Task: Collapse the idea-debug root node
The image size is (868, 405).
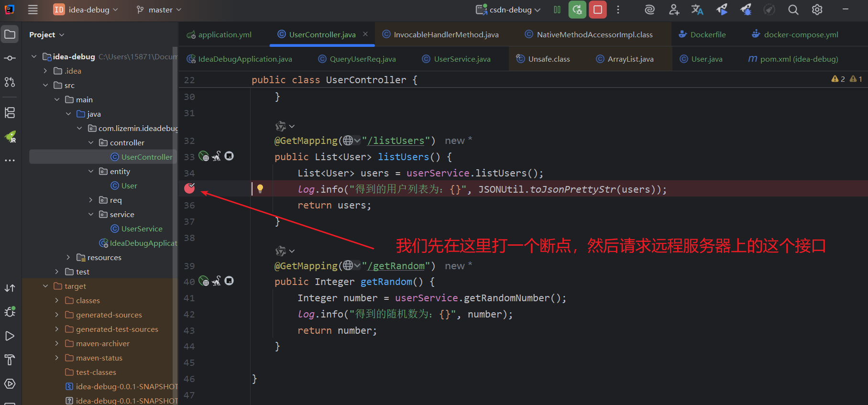Action: (x=34, y=56)
